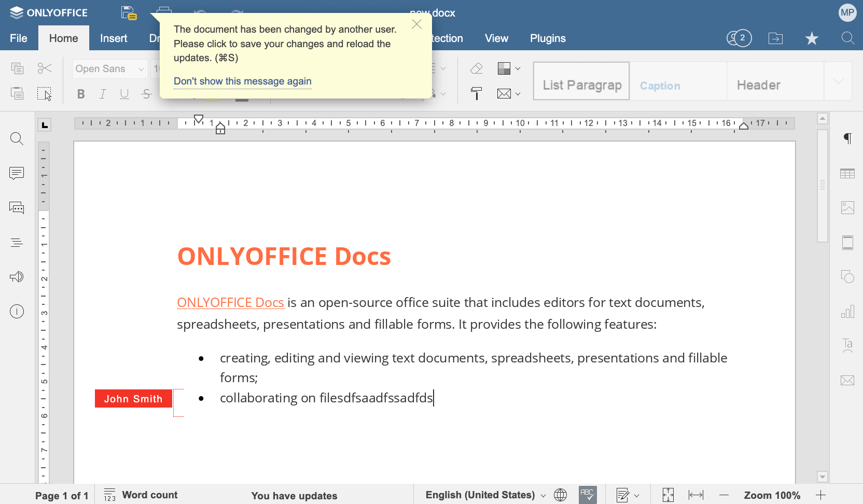Open the tab stop type selector

(x=45, y=124)
